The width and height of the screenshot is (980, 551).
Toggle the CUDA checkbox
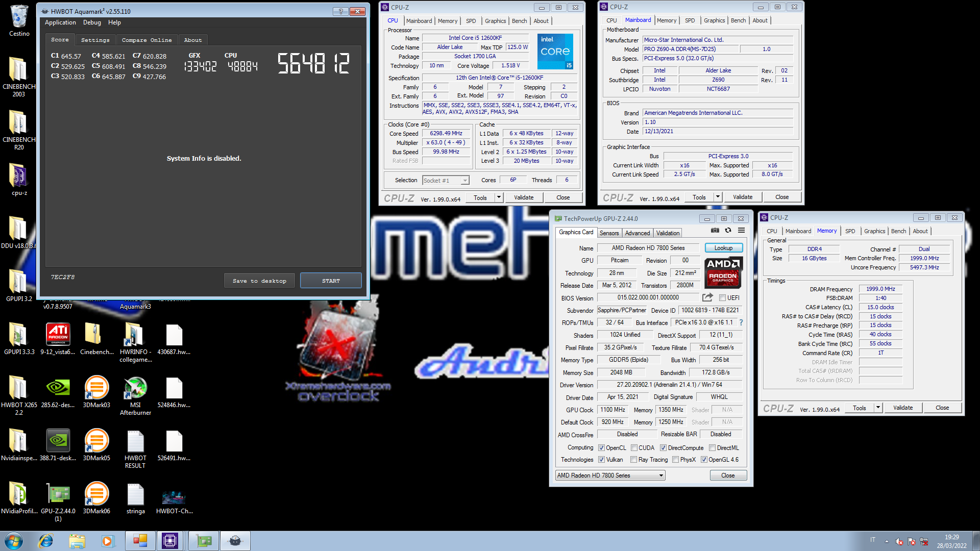tap(634, 448)
